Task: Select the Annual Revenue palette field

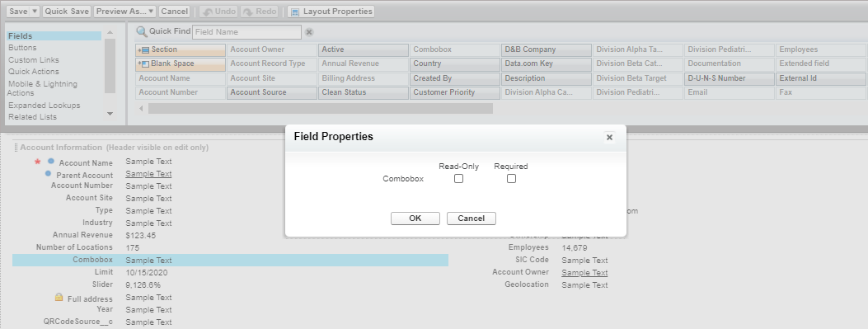Action: coord(364,63)
